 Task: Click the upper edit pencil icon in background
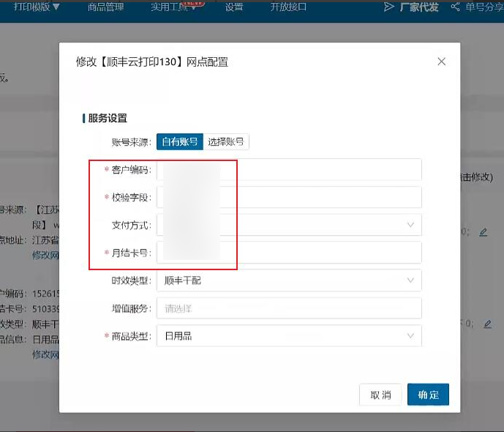point(483,232)
